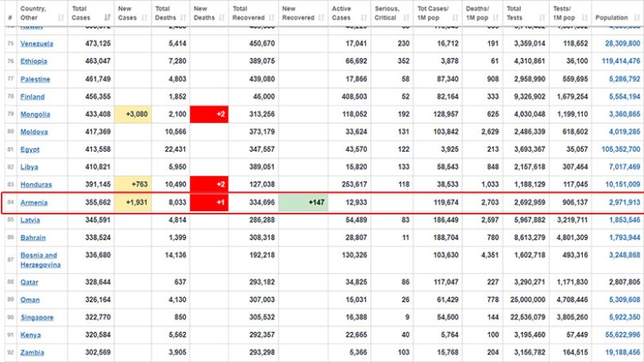Sort by Total Deaths column header
644x362 pixels.
click(x=171, y=13)
